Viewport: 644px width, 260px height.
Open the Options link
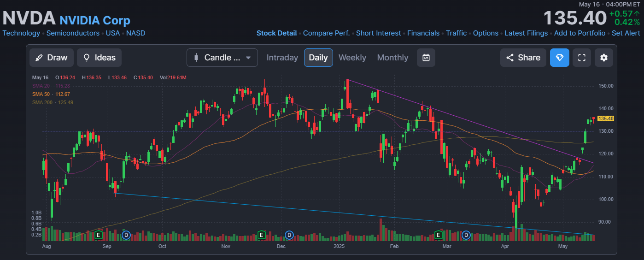coord(486,33)
